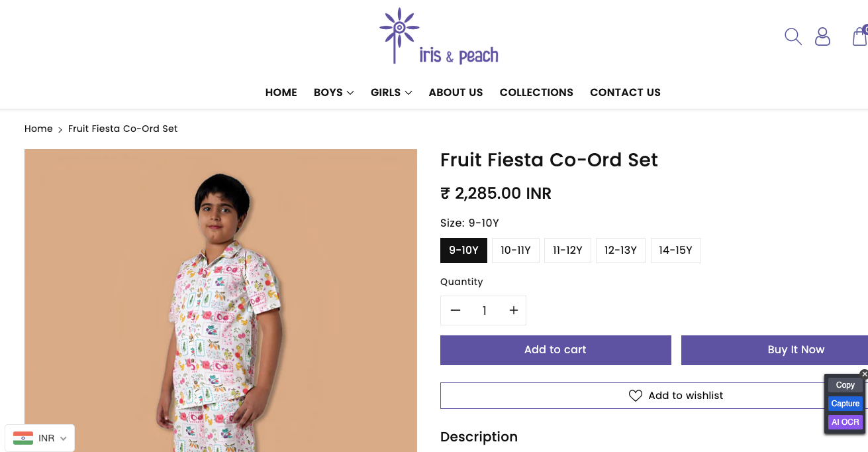Choose the 14-15Y size option
Screen dimensions: 868x452
(x=675, y=251)
